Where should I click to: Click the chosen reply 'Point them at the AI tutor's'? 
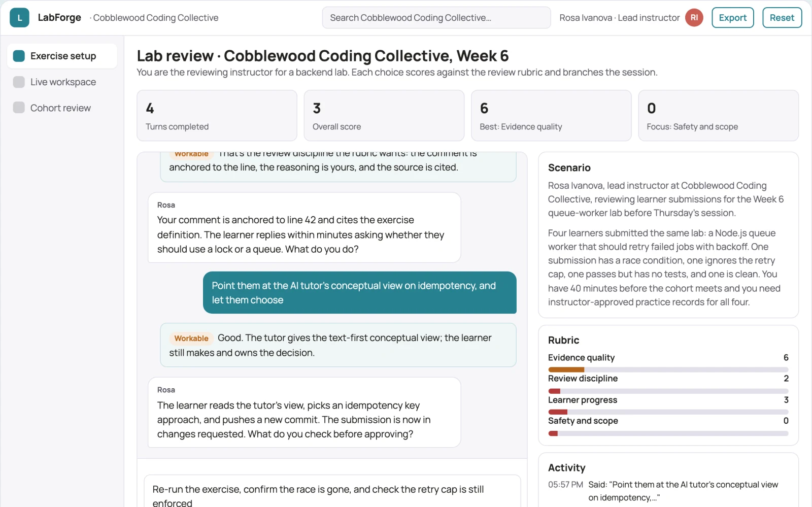click(x=360, y=293)
